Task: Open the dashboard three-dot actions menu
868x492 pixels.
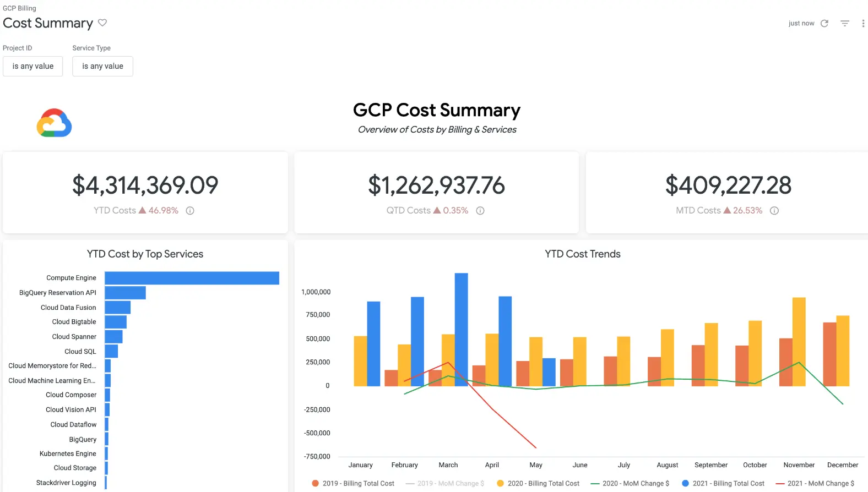Action: point(863,23)
